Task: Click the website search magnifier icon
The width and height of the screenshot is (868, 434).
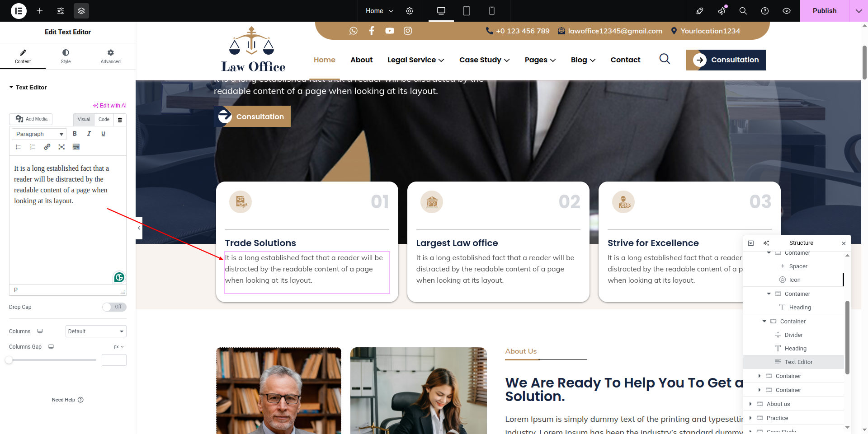Action: point(665,59)
